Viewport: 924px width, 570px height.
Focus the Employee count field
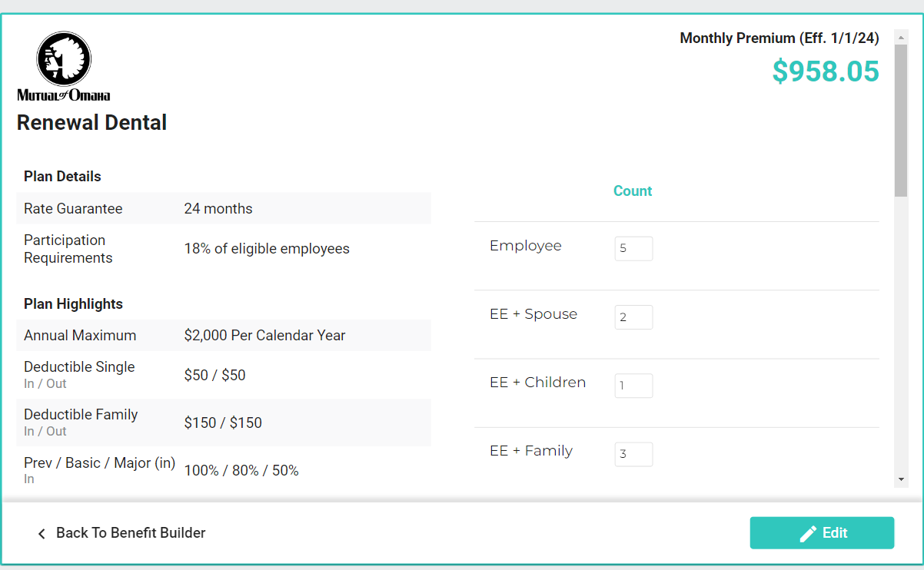pyautogui.click(x=633, y=249)
